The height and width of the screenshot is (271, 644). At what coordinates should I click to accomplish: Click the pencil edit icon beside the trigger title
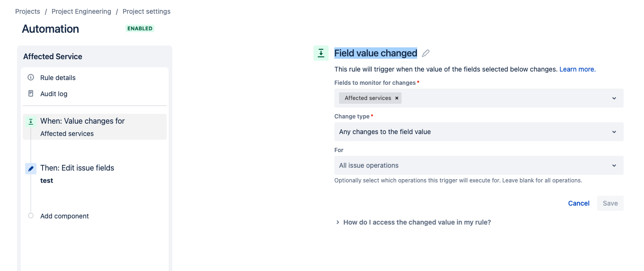(426, 54)
